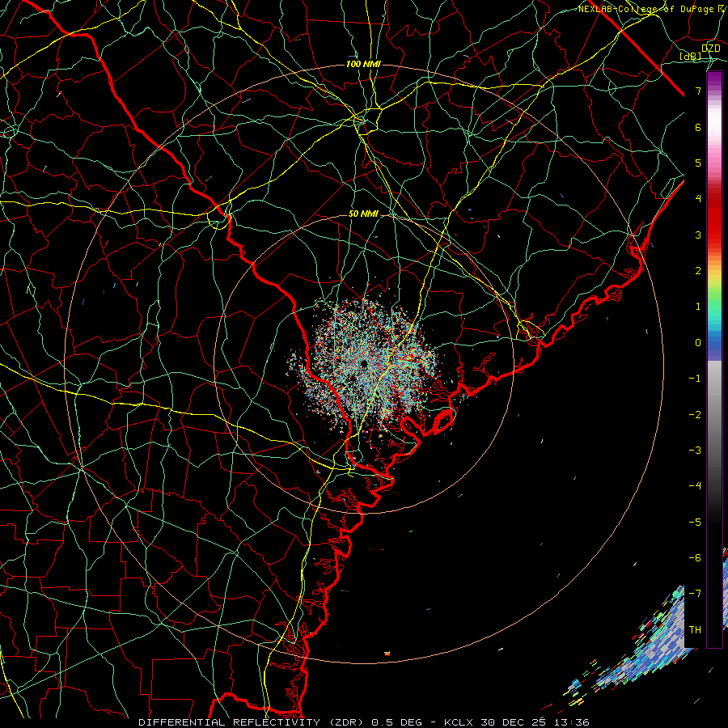
Task: Click the "-1" value on the color scale
Action: coord(695,379)
